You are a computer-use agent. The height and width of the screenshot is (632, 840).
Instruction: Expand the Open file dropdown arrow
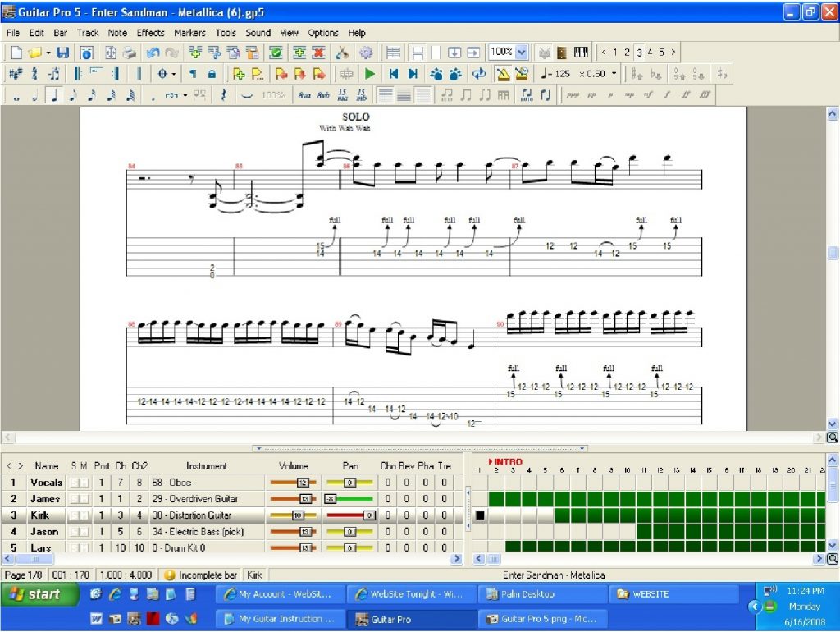coord(48,53)
